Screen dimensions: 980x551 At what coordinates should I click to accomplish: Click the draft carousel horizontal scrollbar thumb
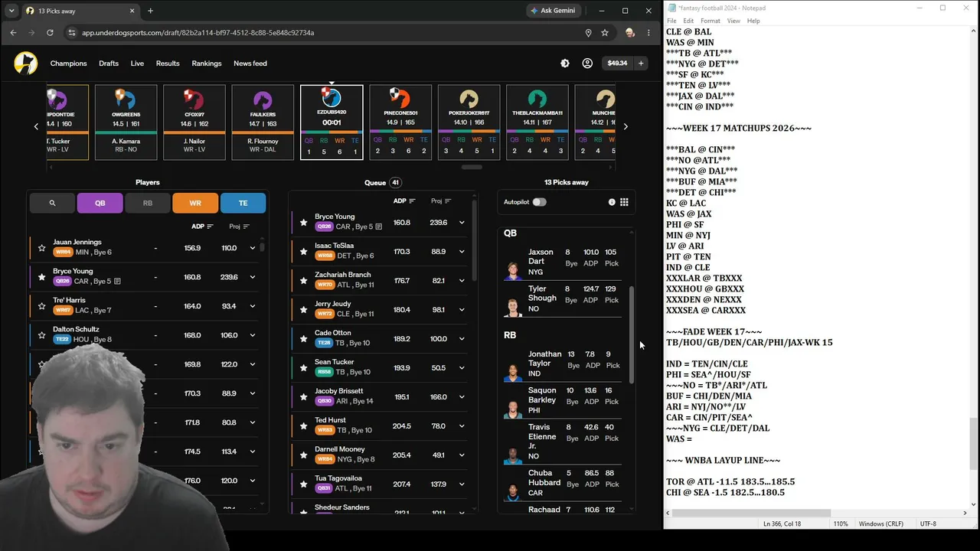tap(472, 167)
